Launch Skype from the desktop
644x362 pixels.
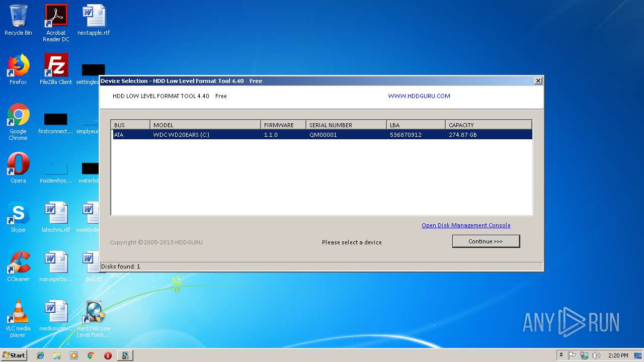click(x=18, y=217)
